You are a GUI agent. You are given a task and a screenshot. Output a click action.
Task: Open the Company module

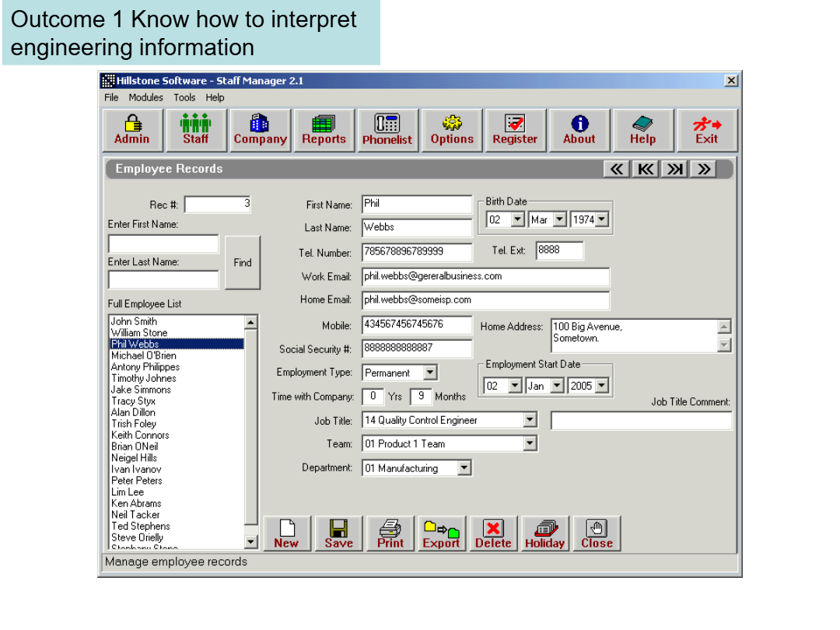tap(261, 130)
